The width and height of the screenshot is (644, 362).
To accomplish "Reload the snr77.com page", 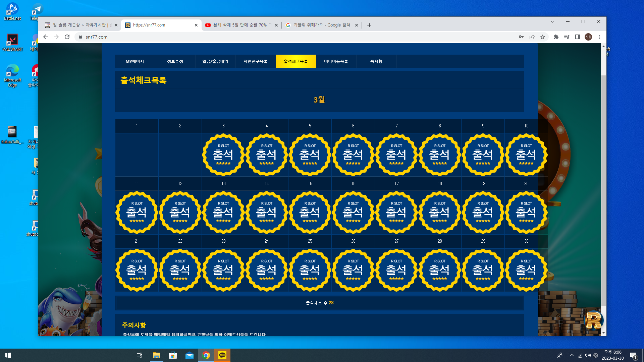I will [x=67, y=37].
